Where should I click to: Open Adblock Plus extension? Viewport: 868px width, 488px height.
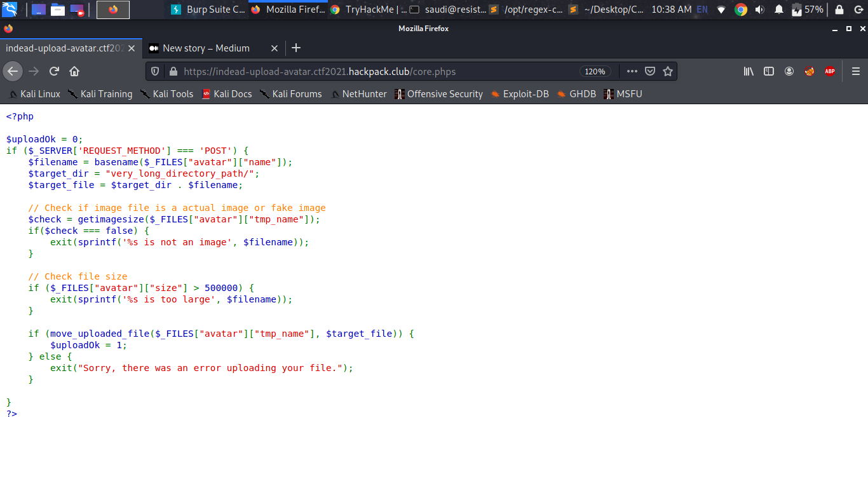tap(830, 71)
